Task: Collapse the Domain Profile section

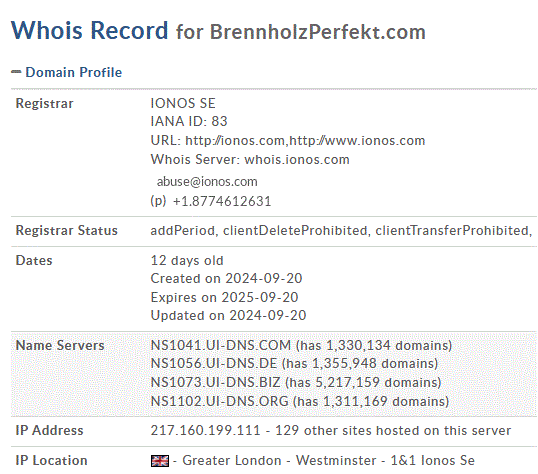Action: click(74, 72)
